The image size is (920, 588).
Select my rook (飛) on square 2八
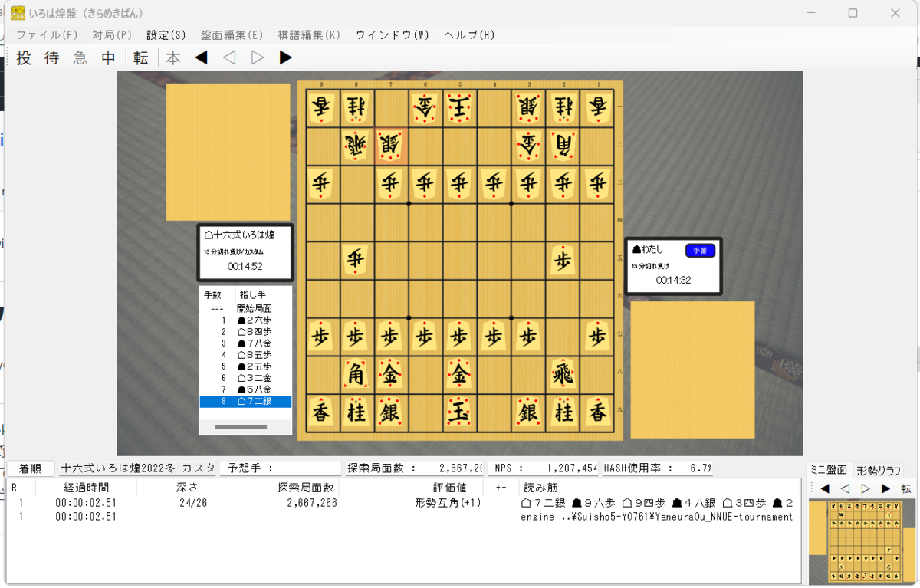click(563, 374)
